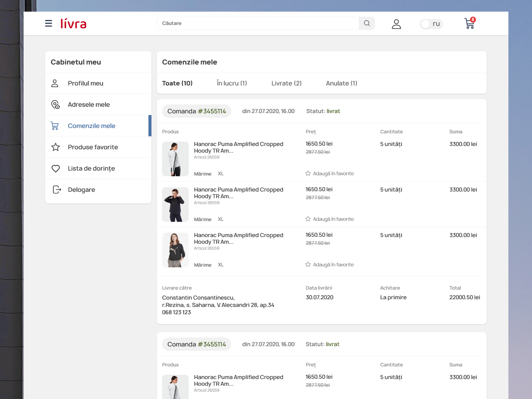Toggle the ru language switch

click(431, 24)
